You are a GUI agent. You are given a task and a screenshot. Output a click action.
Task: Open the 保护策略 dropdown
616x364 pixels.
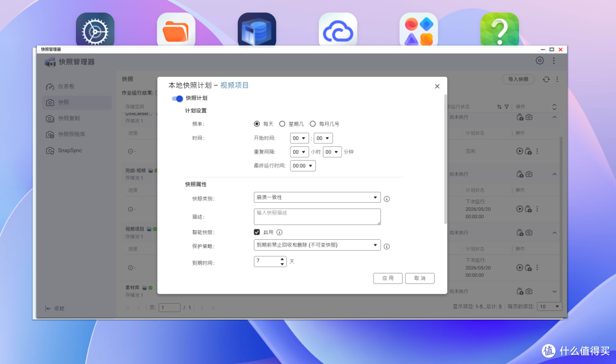click(x=317, y=245)
